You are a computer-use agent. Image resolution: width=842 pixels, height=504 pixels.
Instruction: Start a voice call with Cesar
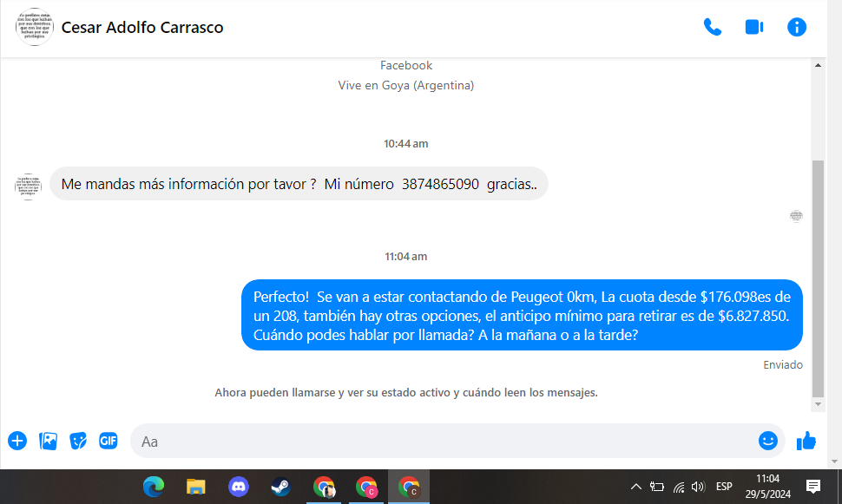pyautogui.click(x=713, y=27)
